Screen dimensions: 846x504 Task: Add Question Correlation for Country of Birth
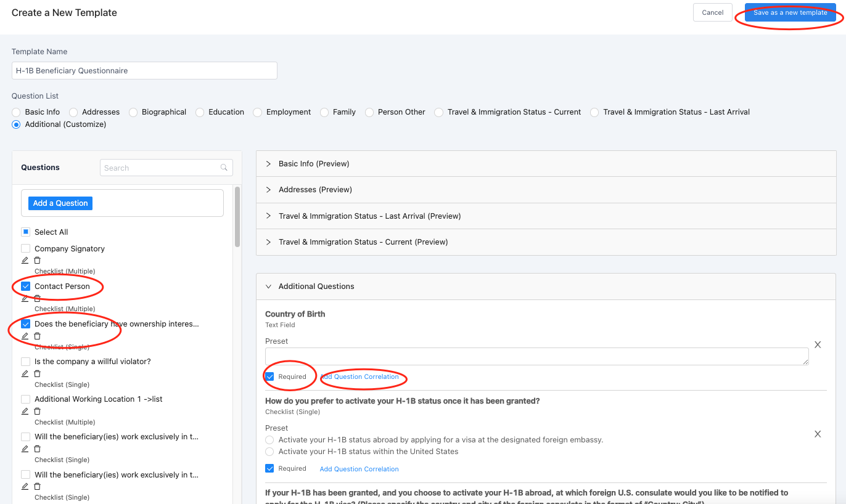359,376
